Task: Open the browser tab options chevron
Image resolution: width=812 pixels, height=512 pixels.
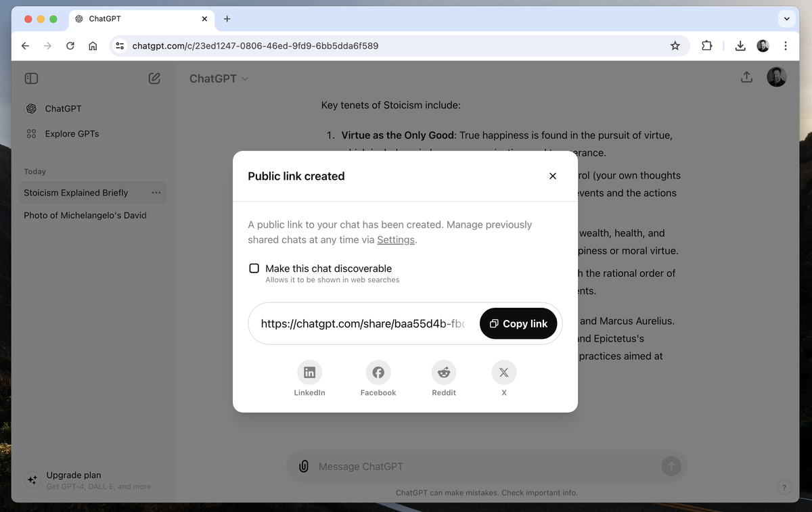Action: point(787,18)
